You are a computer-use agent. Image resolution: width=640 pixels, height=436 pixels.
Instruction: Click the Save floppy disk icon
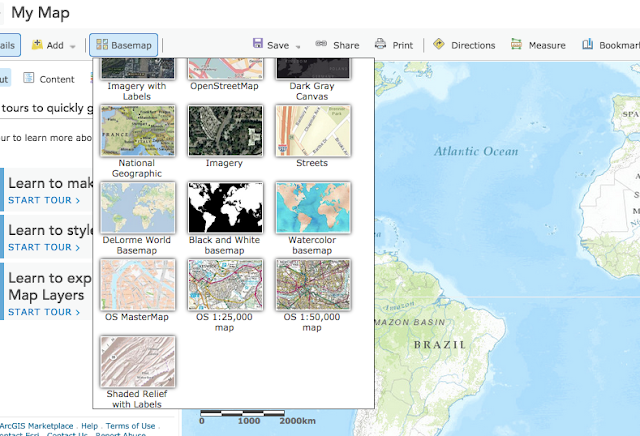[x=258, y=43]
